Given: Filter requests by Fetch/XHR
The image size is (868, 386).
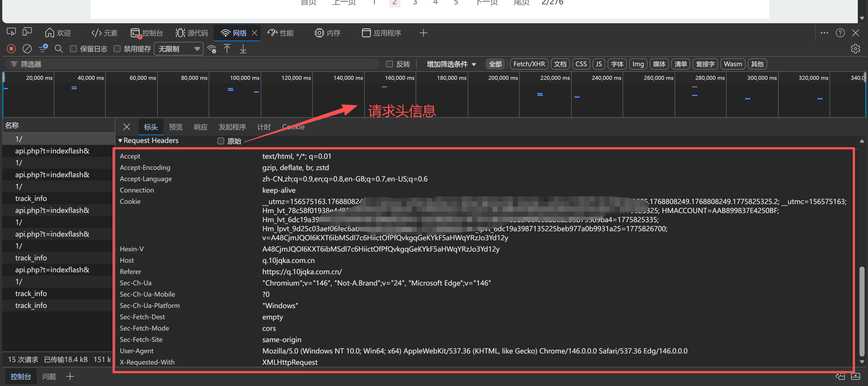Looking at the screenshot, I should coord(529,64).
